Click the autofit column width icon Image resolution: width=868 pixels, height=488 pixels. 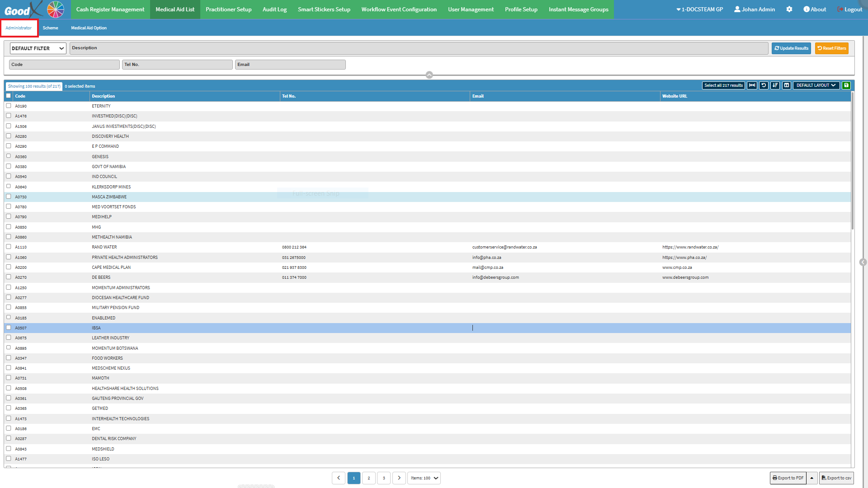click(752, 85)
